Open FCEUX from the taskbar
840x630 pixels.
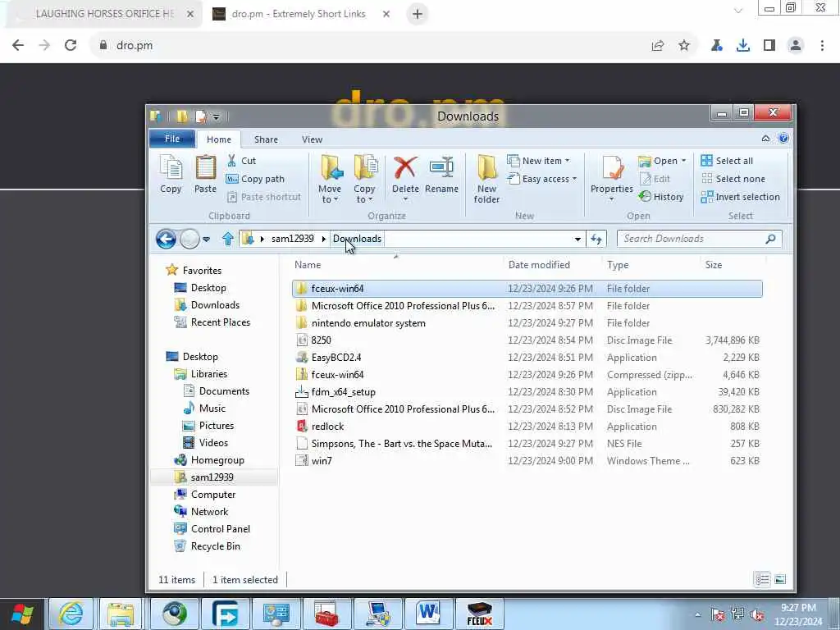click(x=479, y=614)
